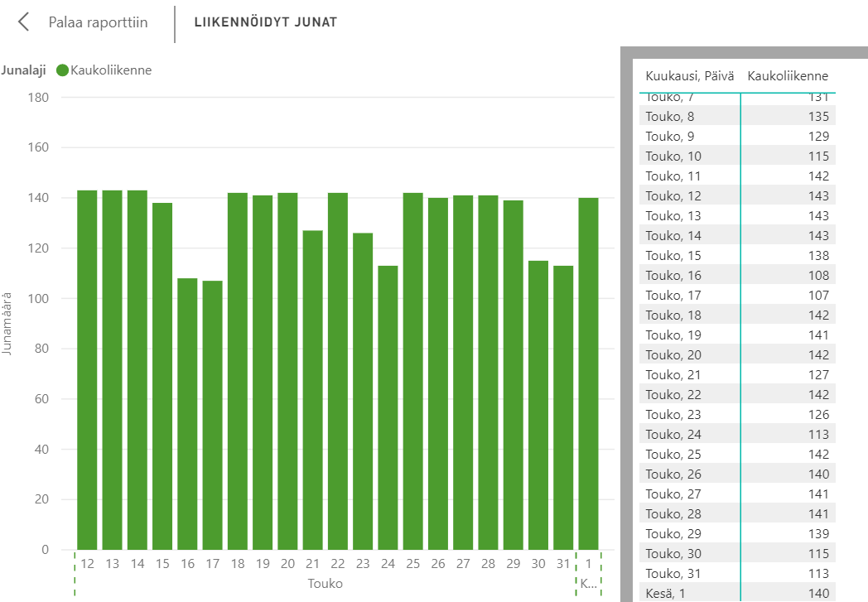Click the x-axis label 25
Viewport: 868px width, 602px height.
coord(413,564)
